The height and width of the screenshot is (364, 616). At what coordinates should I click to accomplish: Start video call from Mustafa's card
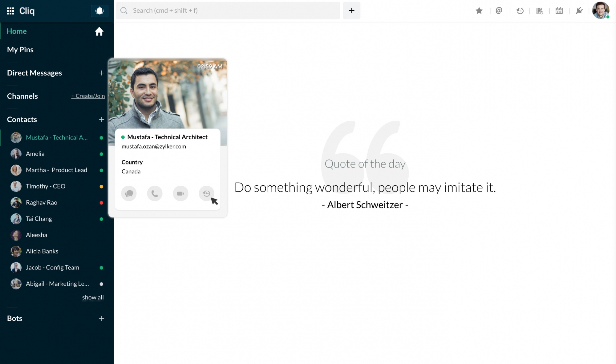point(180,193)
